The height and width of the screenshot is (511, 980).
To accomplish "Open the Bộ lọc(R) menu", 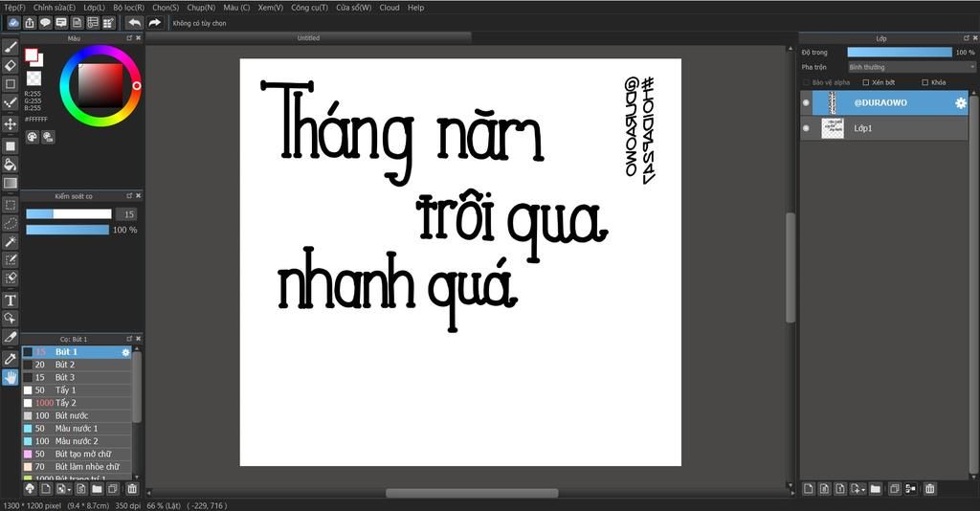I will tap(129, 8).
